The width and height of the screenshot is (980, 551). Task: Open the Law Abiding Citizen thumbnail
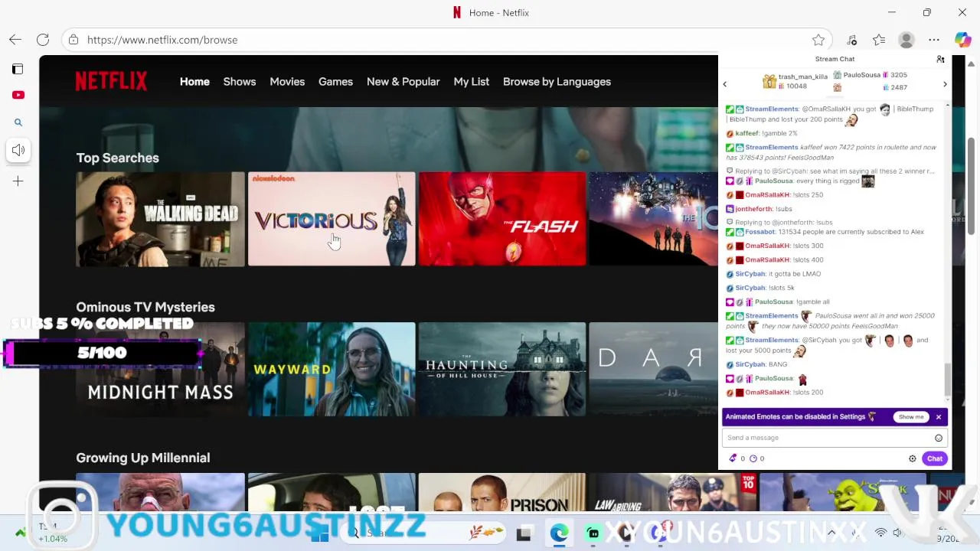click(x=673, y=492)
